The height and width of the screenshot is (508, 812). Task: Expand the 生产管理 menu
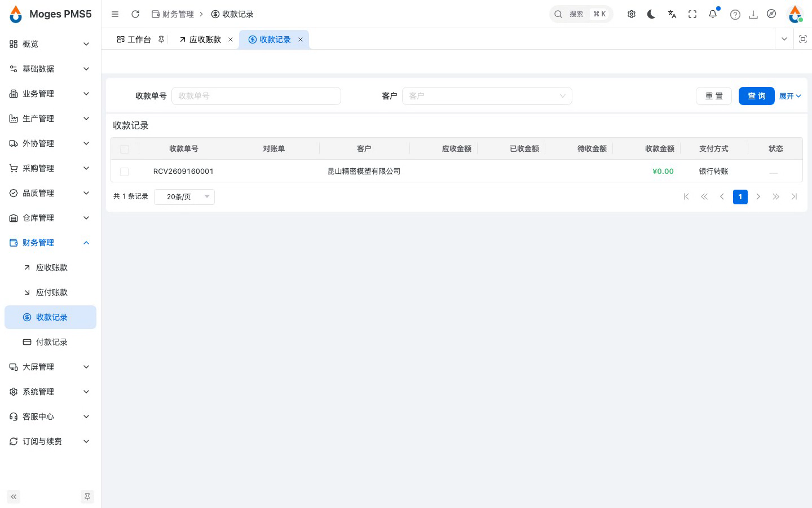(50, 119)
